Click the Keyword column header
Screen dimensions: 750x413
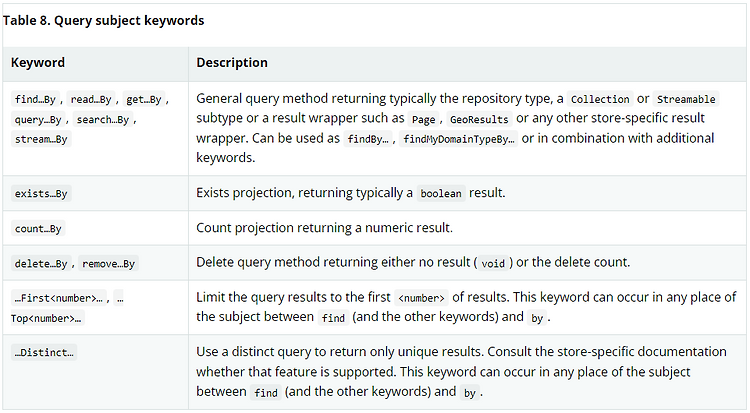(x=38, y=63)
